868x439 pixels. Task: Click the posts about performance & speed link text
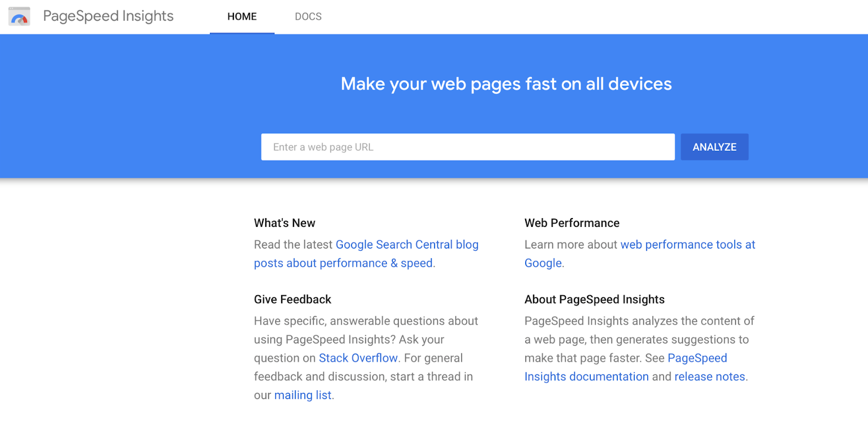coord(343,263)
